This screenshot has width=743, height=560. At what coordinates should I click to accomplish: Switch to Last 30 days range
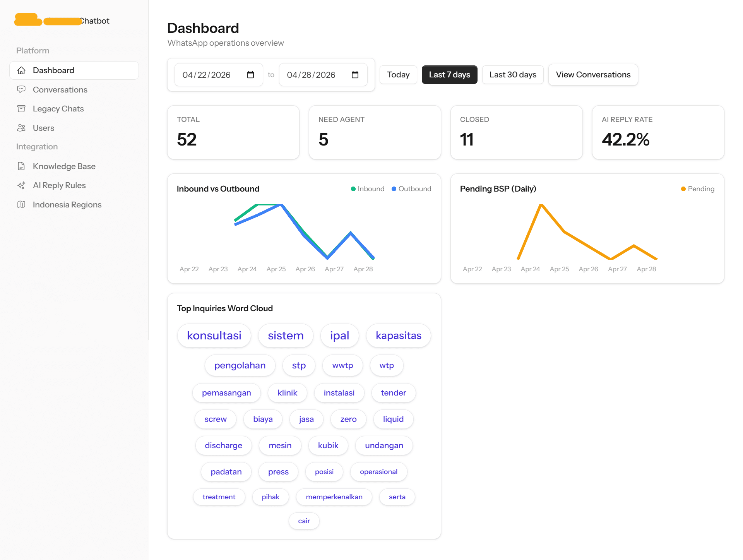[x=512, y=75]
